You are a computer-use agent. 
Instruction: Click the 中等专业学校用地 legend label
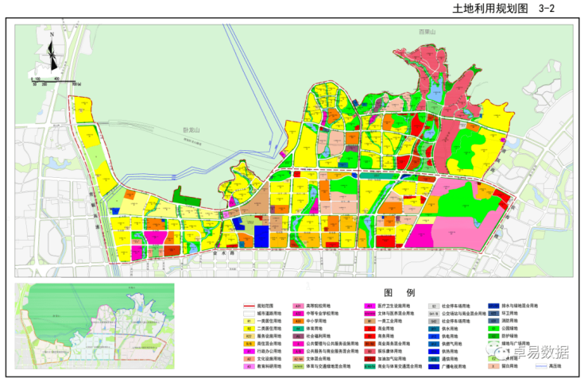point(323,314)
